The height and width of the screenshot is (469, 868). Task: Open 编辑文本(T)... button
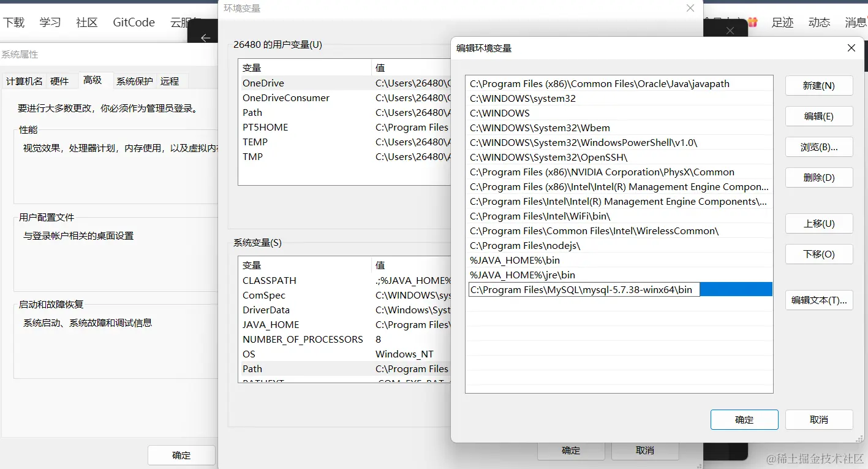coord(819,300)
